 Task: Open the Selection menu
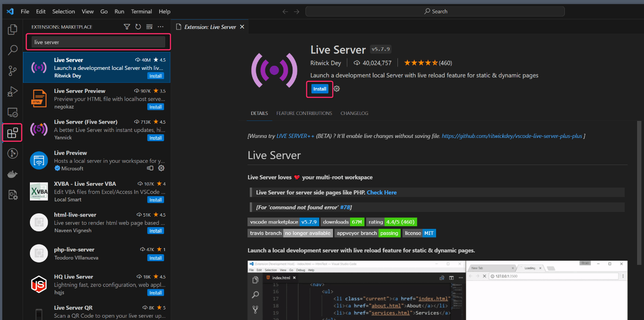tap(63, 11)
